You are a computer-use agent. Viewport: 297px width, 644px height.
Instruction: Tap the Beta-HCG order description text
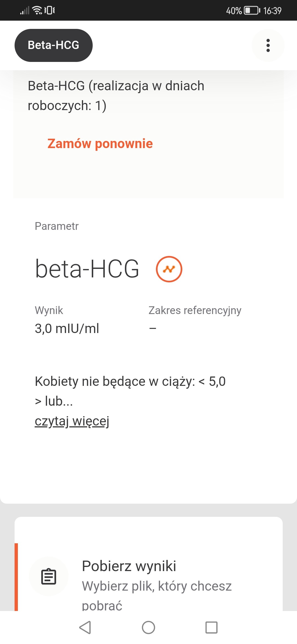coord(116,95)
